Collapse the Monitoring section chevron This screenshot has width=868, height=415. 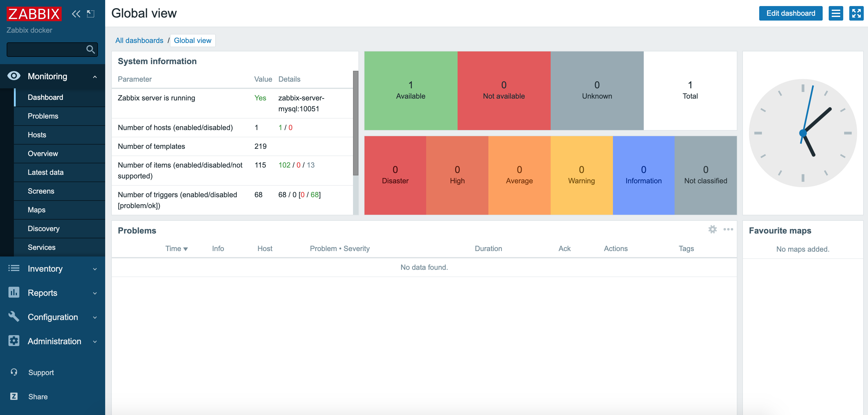[95, 76]
